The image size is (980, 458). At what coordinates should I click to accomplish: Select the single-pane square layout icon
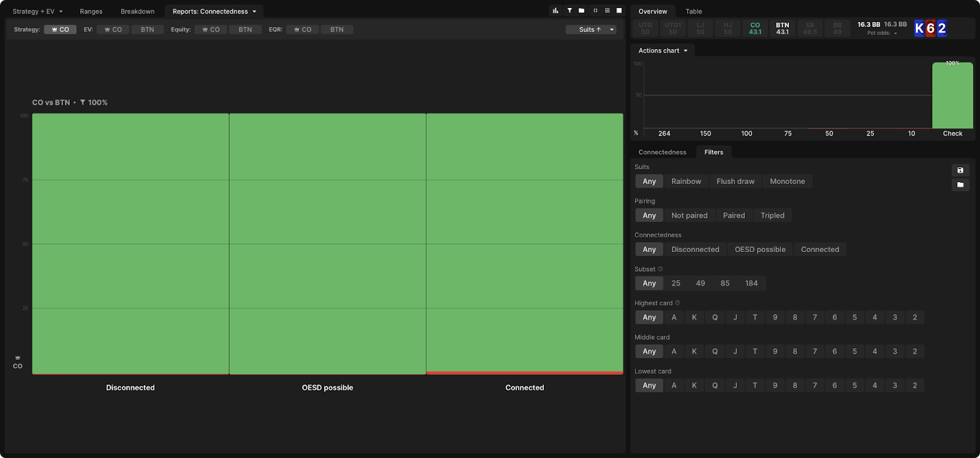(619, 10)
